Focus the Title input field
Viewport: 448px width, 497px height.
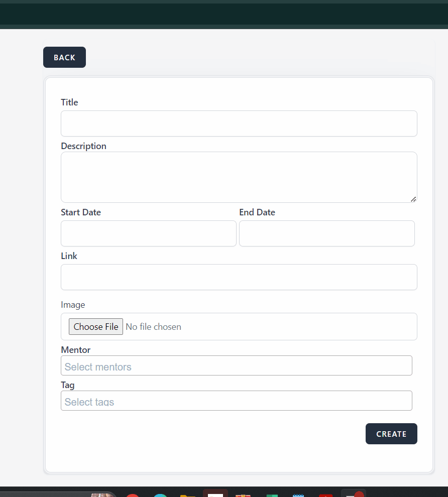(x=239, y=123)
